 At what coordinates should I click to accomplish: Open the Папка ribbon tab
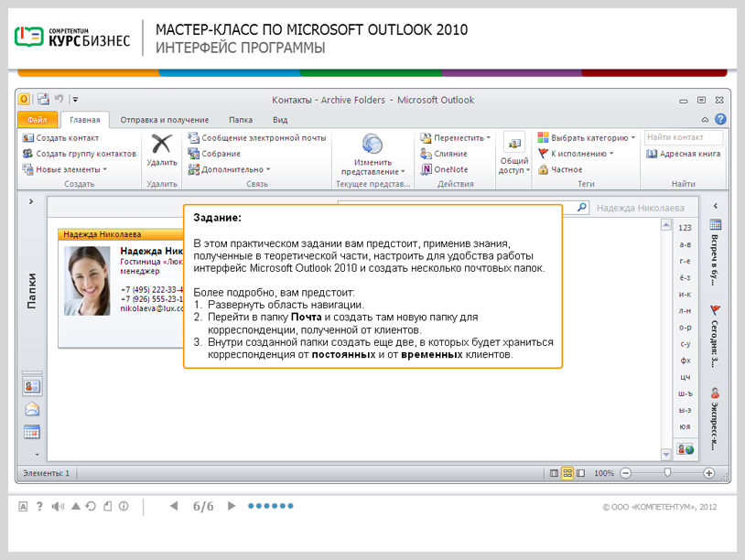coord(241,120)
